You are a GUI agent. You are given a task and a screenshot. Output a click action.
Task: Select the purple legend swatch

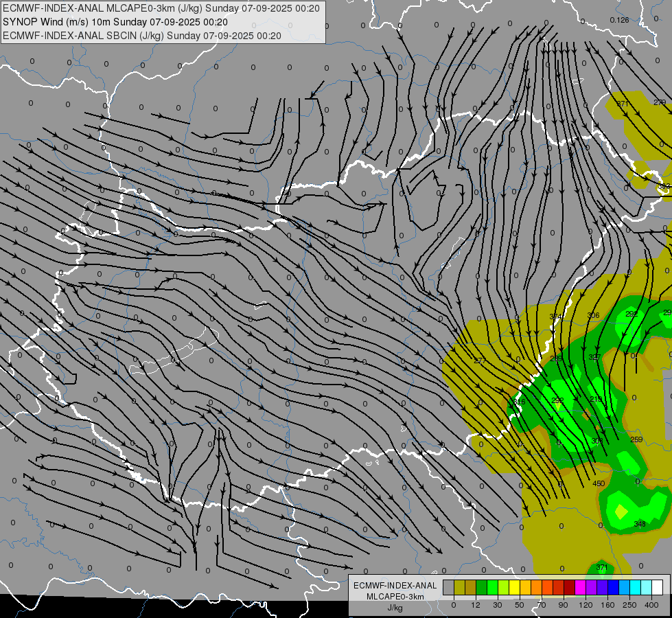(592, 588)
